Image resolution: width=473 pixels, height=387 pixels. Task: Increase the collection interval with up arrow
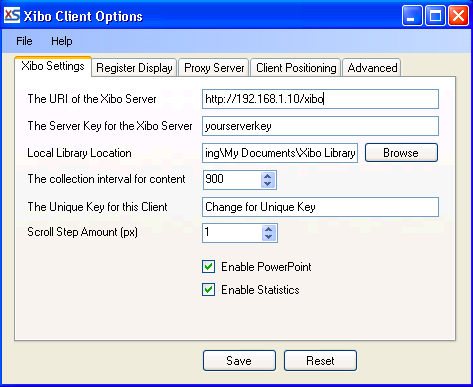tap(268, 176)
